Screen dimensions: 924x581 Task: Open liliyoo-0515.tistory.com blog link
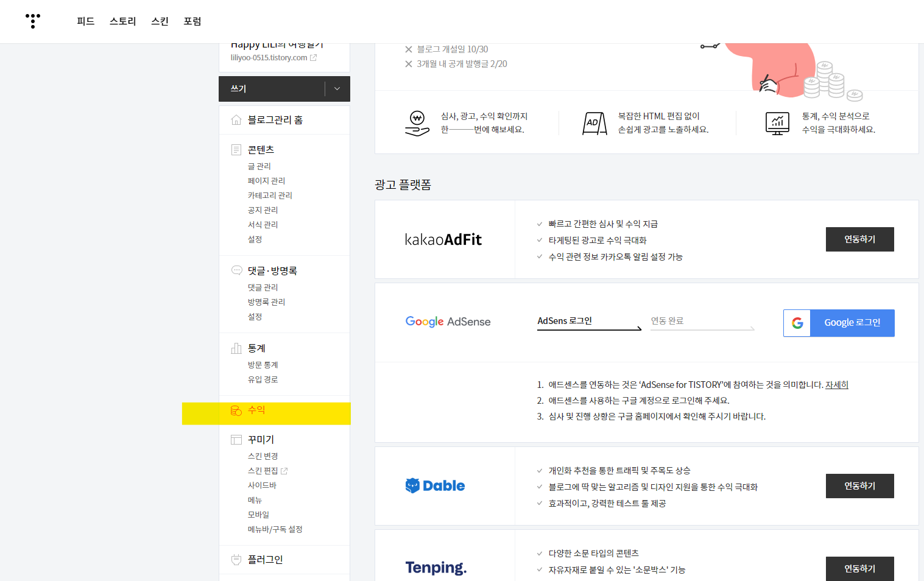point(269,58)
